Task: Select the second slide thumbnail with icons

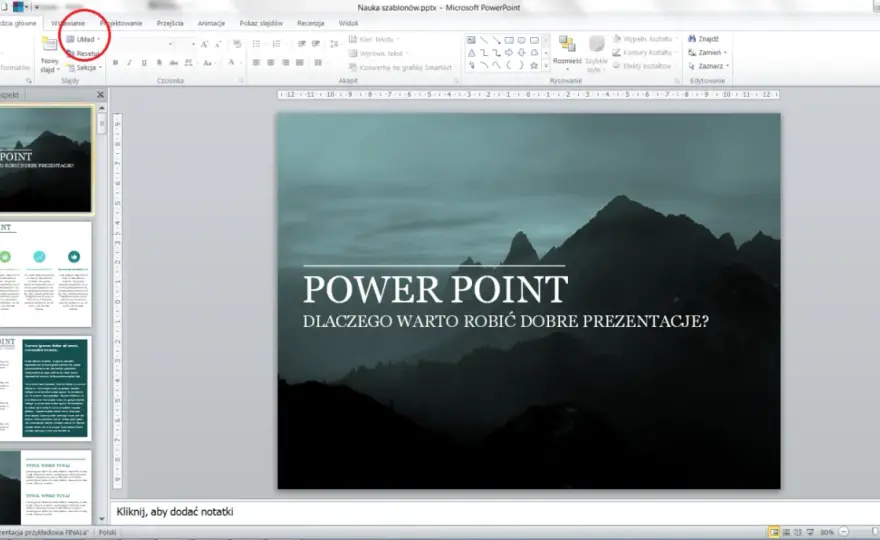Action: [45, 274]
